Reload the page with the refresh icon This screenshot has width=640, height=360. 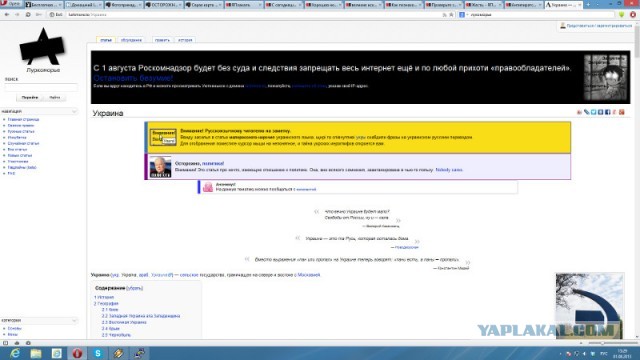[x=28, y=15]
